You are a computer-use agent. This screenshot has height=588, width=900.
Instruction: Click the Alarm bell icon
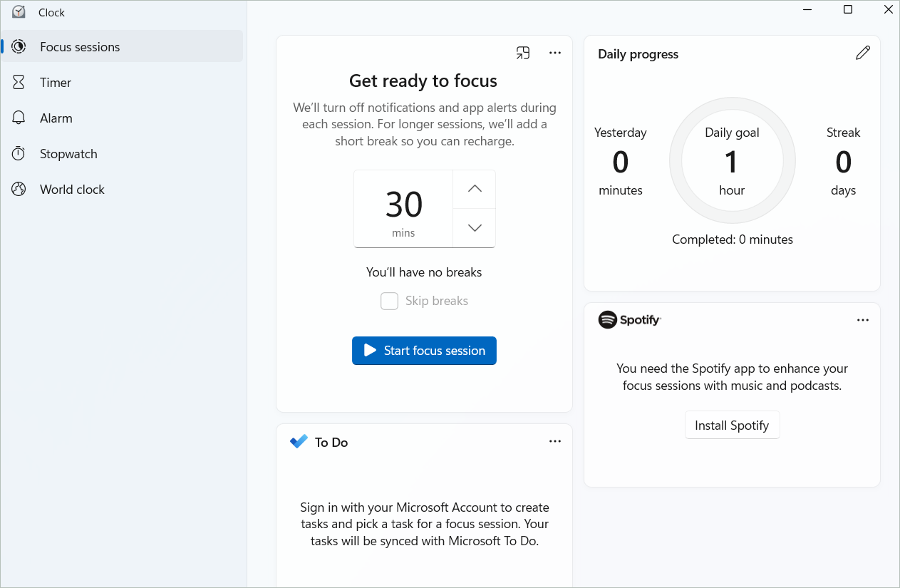pos(19,118)
